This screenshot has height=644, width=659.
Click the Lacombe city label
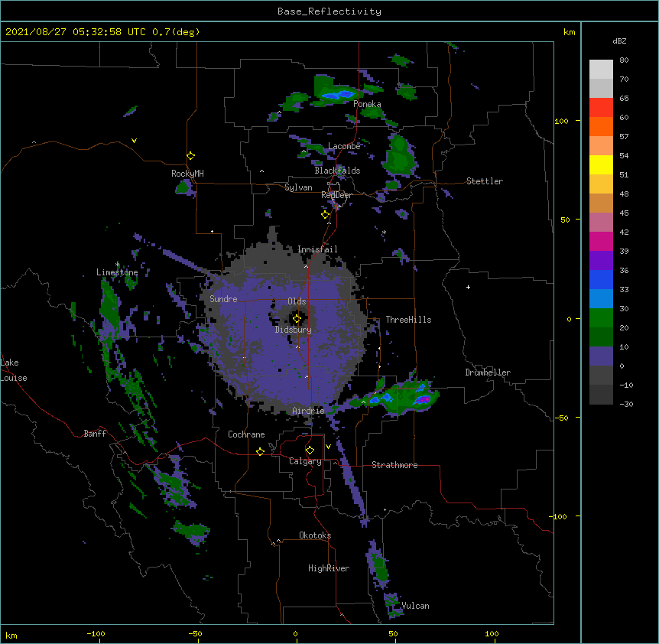[344, 146]
